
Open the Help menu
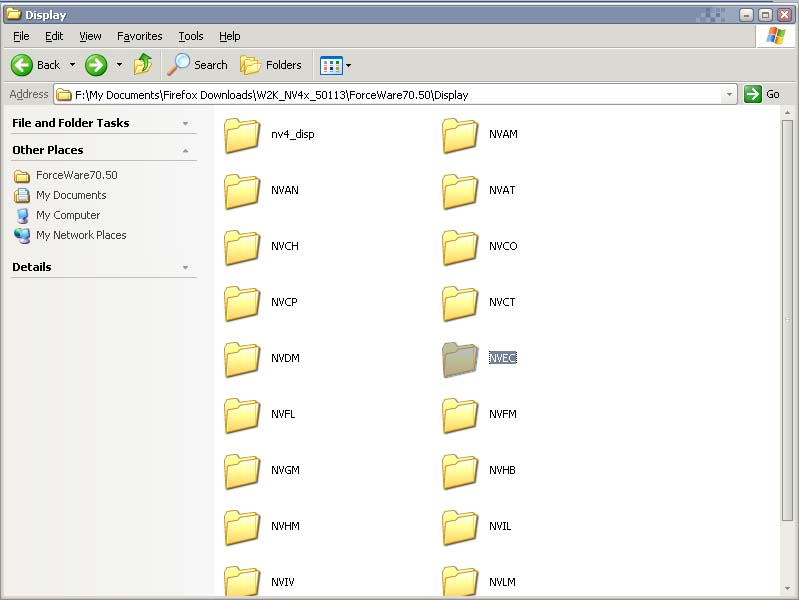click(x=229, y=36)
